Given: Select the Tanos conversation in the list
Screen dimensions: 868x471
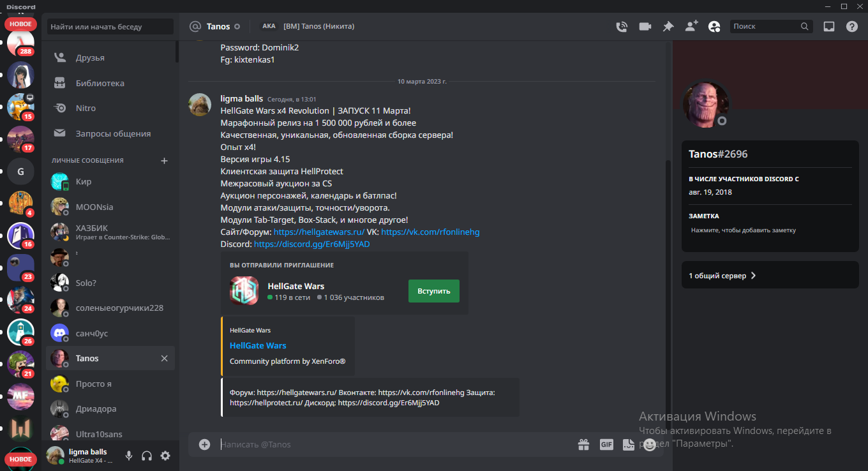Looking at the screenshot, I should (110, 359).
